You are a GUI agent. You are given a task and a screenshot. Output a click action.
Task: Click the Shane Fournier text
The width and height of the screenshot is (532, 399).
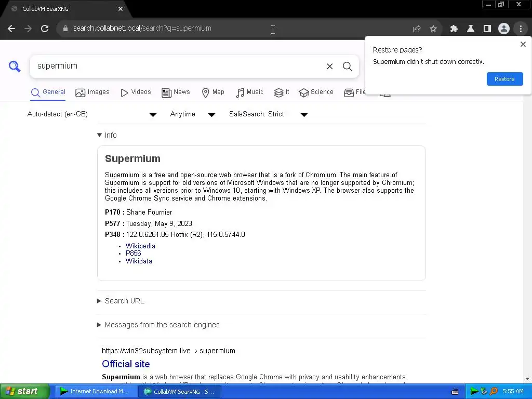point(149,212)
